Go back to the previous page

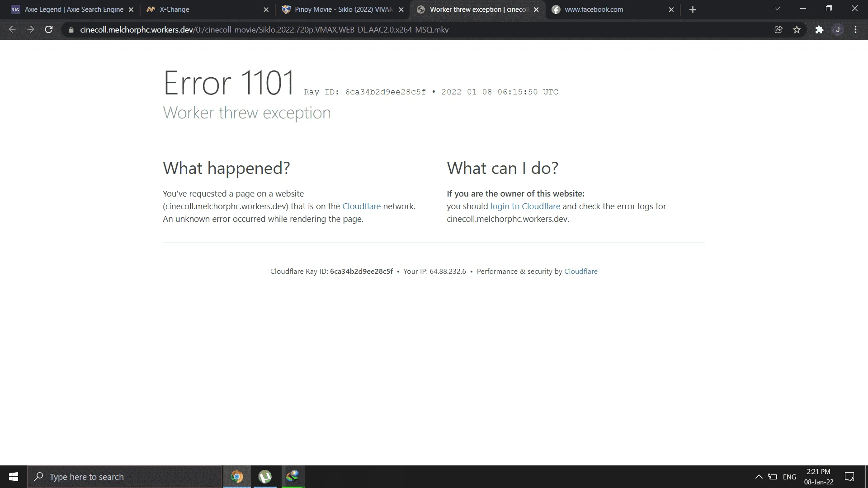click(x=12, y=30)
